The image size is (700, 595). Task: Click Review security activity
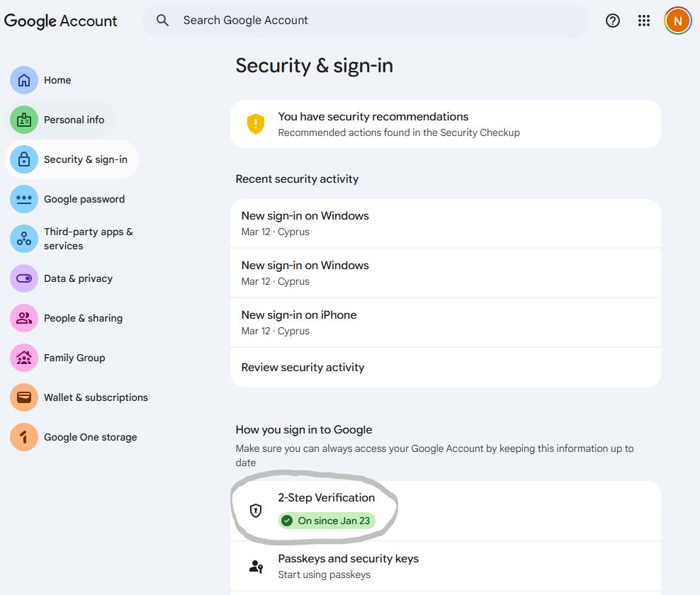tap(303, 367)
